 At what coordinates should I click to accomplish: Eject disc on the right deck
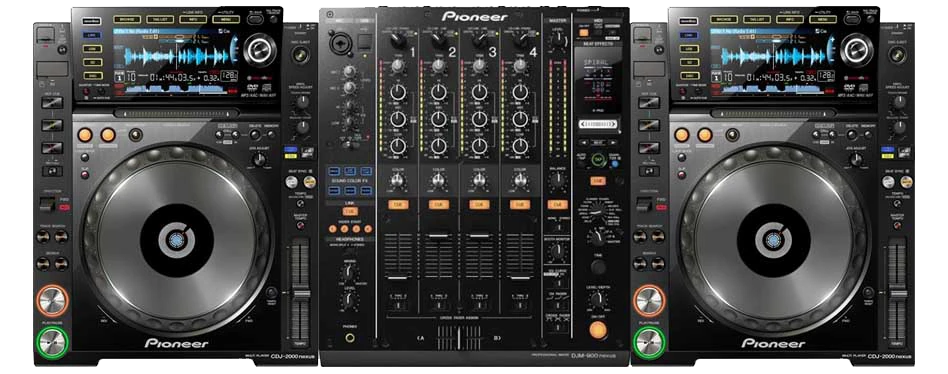[897, 54]
